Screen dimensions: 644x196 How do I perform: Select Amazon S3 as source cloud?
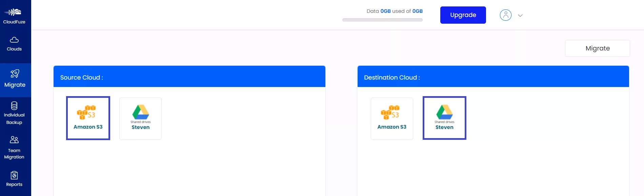coord(88,118)
